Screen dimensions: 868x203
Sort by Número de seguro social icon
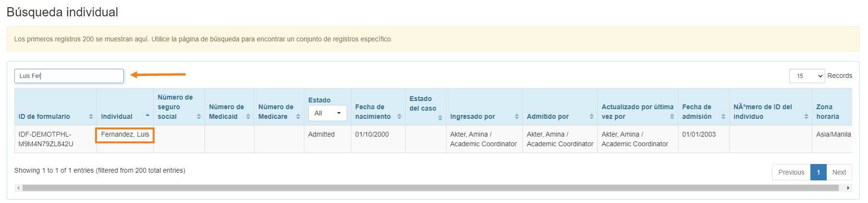coord(199,117)
